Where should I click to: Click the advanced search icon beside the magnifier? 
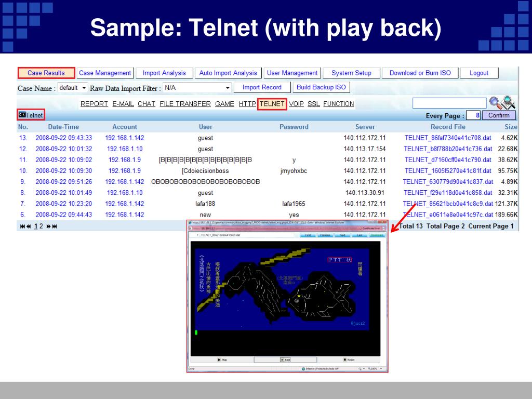(509, 102)
